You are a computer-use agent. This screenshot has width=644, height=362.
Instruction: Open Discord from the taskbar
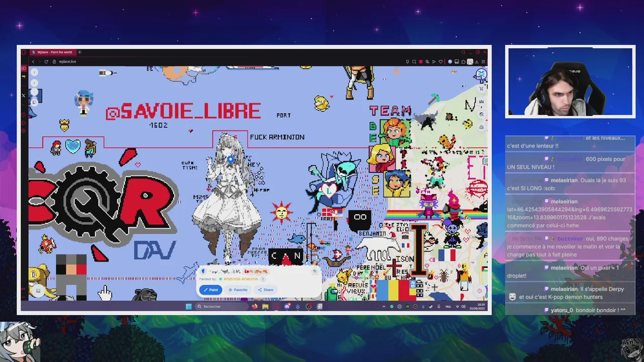coord(287,306)
